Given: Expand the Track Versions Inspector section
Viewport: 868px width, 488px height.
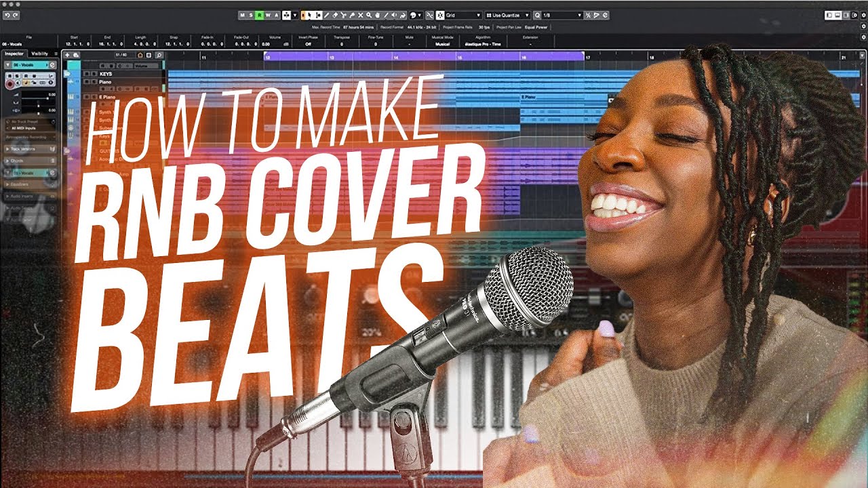Looking at the screenshot, I should [x=30, y=149].
